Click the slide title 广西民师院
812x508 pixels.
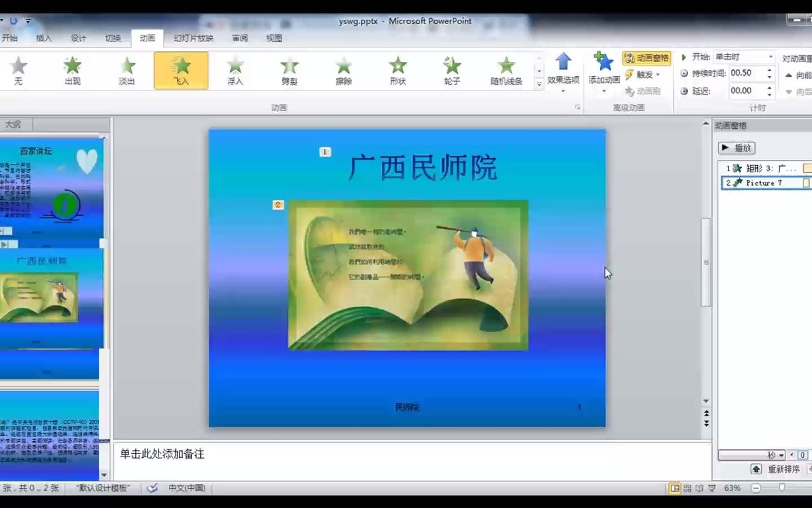pos(422,168)
